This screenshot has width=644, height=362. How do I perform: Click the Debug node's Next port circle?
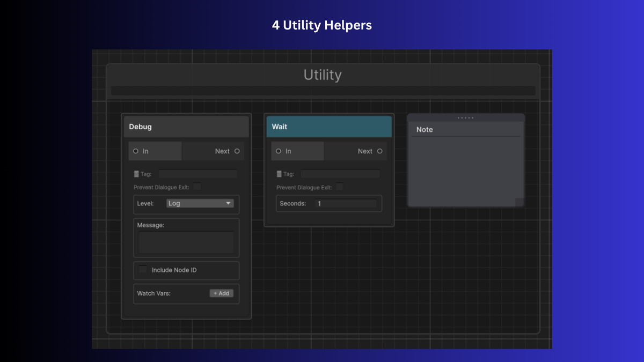click(x=237, y=151)
